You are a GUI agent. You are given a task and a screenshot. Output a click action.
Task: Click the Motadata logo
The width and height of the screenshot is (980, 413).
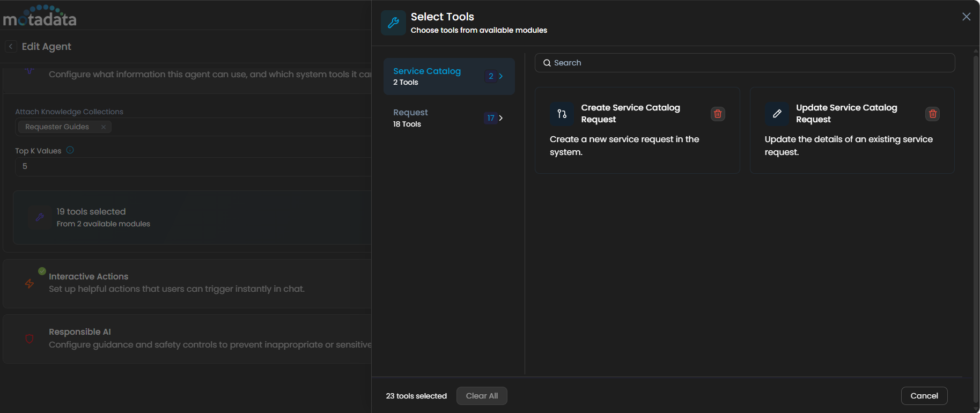40,16
